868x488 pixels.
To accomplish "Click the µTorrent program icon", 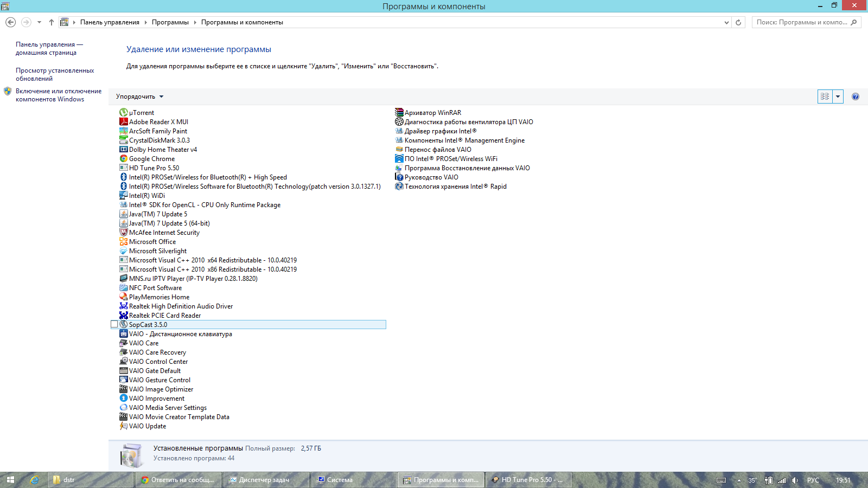I will 123,113.
